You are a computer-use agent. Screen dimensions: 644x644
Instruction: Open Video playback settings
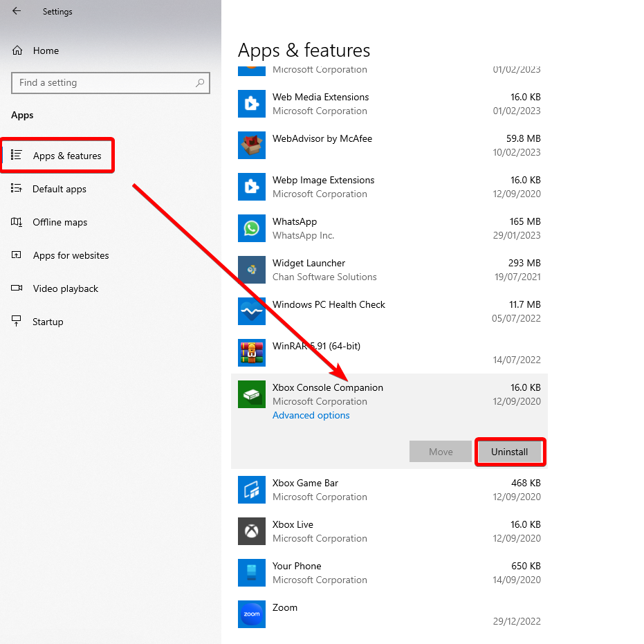[65, 288]
